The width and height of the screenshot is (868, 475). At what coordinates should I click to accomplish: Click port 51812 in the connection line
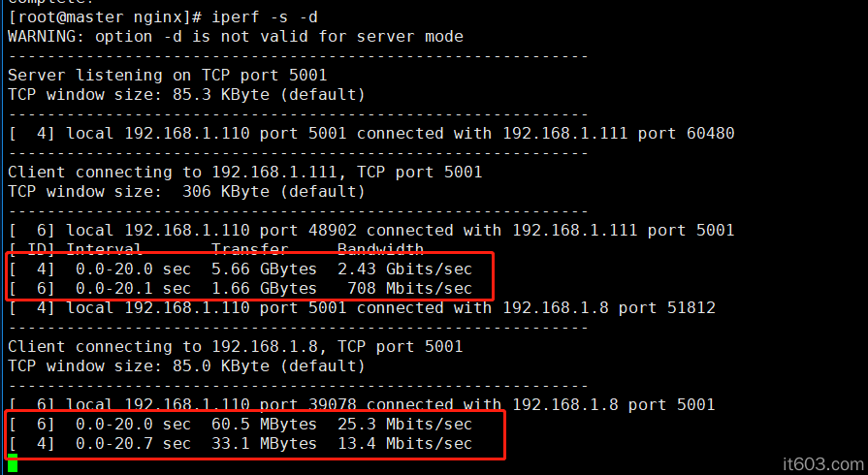tap(686, 308)
